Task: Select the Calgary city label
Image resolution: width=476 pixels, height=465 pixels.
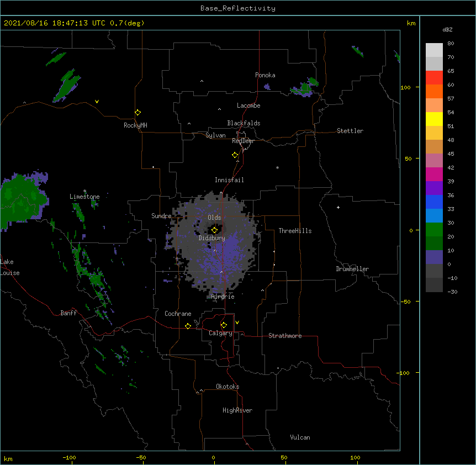Action: (x=220, y=333)
